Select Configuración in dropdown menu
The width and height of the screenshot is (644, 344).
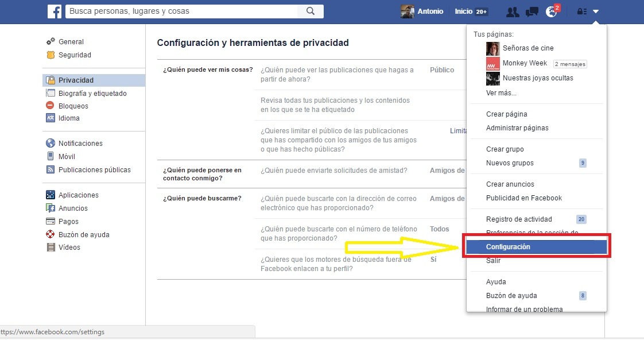click(x=537, y=246)
